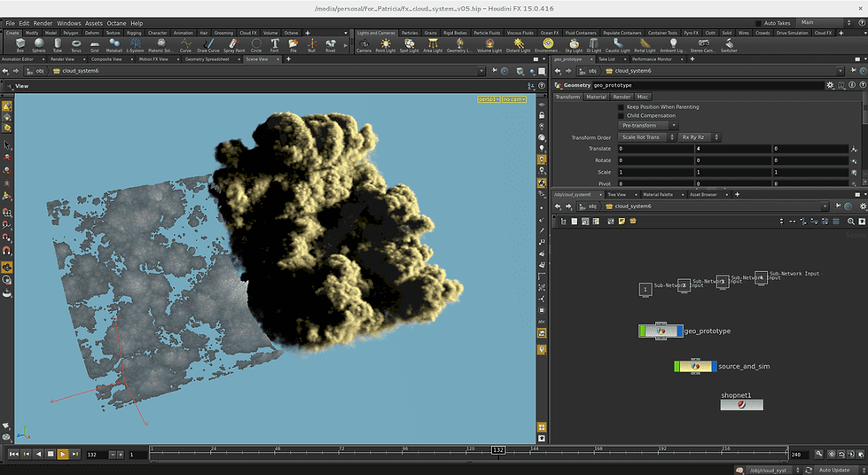Add an Area Light
868x475 pixels.
point(433,45)
